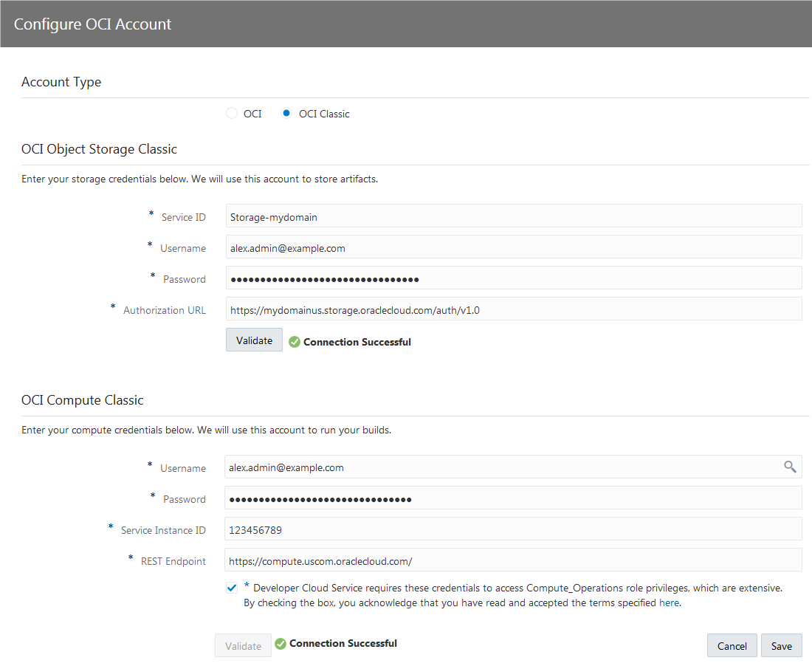
Task: Edit the REST Endpoint field
Action: pos(513,561)
